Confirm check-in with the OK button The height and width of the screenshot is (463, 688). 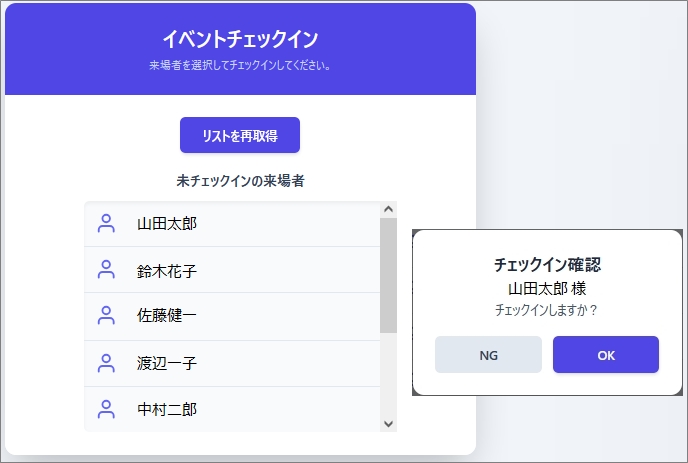tap(606, 355)
